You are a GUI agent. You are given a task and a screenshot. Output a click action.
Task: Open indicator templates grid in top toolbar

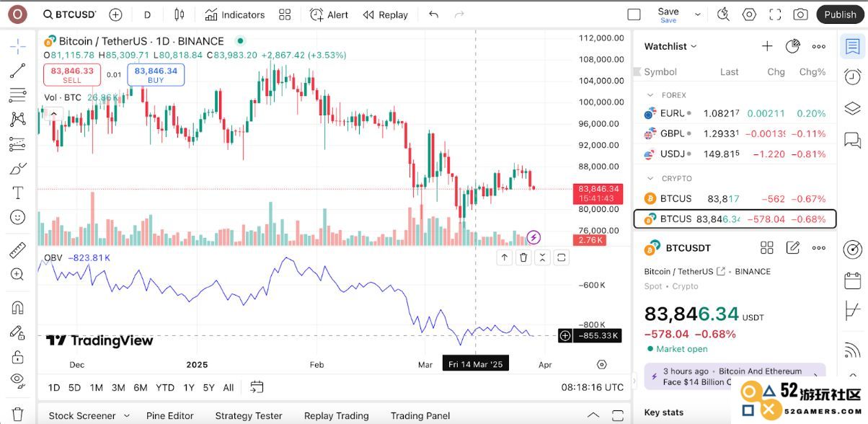(x=285, y=14)
